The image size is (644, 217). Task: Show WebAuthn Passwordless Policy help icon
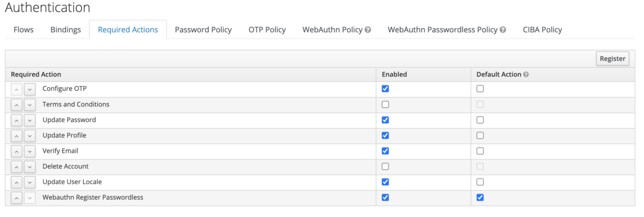pyautogui.click(x=503, y=30)
